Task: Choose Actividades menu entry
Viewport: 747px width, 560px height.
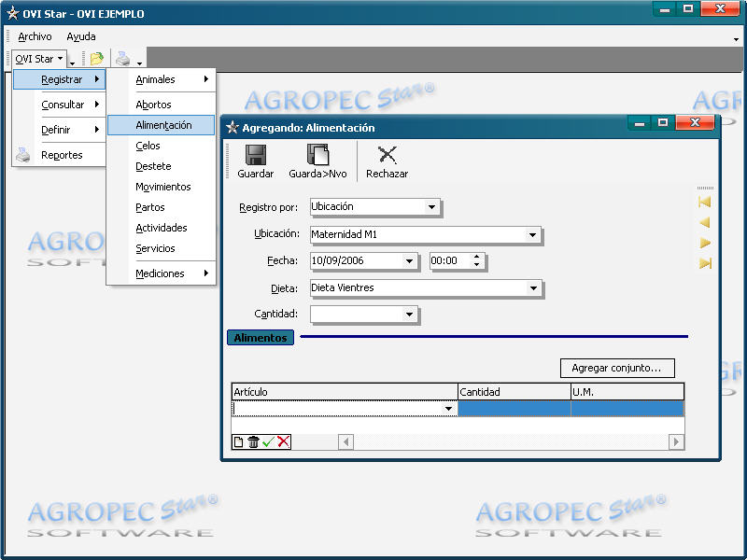Action: click(x=162, y=228)
